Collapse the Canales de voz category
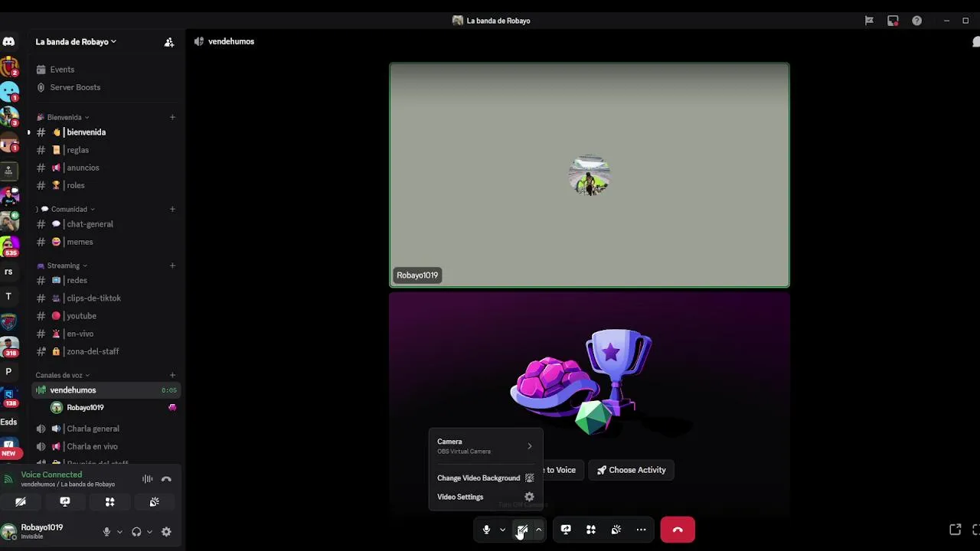Screen dimensions: 980x551 click(63, 375)
